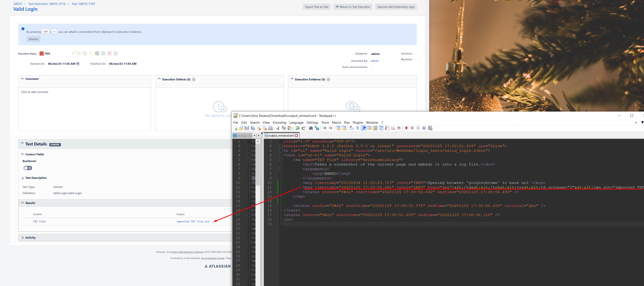Switch to the change.log tab

coord(244,135)
